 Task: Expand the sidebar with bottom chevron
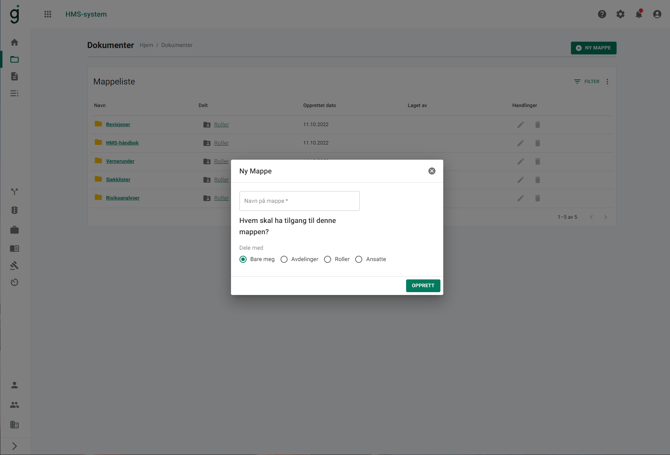click(14, 446)
